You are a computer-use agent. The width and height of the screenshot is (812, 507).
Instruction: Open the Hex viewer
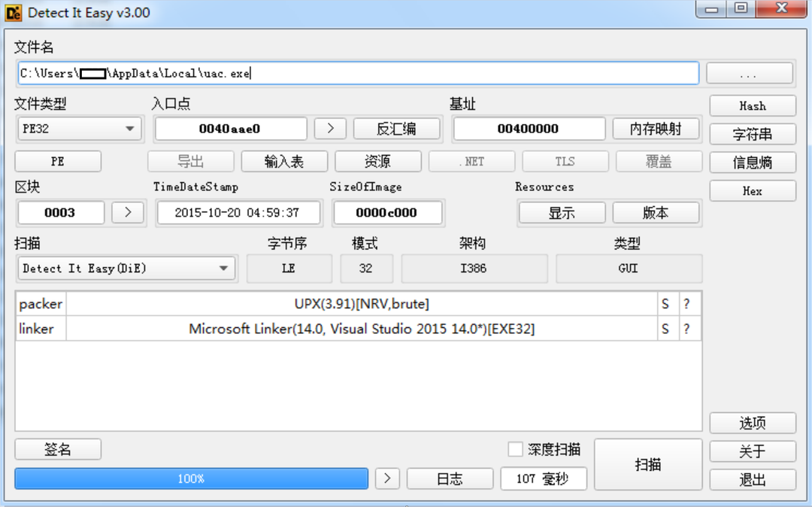point(753,190)
